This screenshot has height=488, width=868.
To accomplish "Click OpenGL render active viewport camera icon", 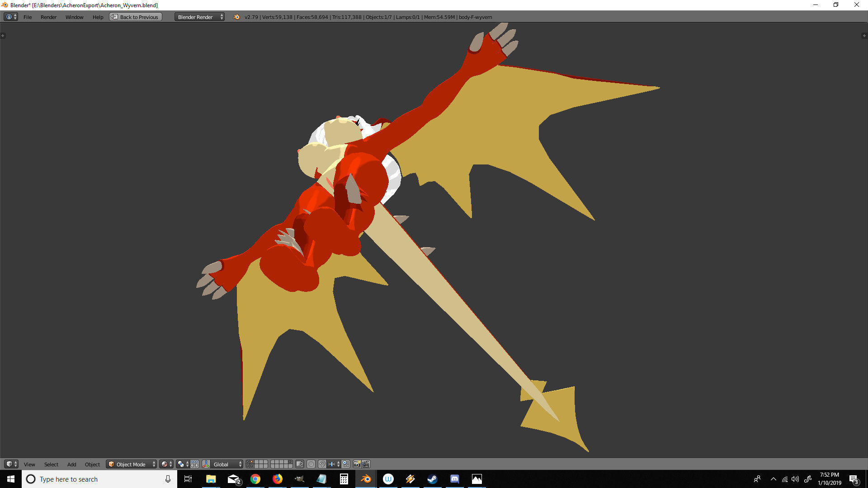I will coord(357,464).
